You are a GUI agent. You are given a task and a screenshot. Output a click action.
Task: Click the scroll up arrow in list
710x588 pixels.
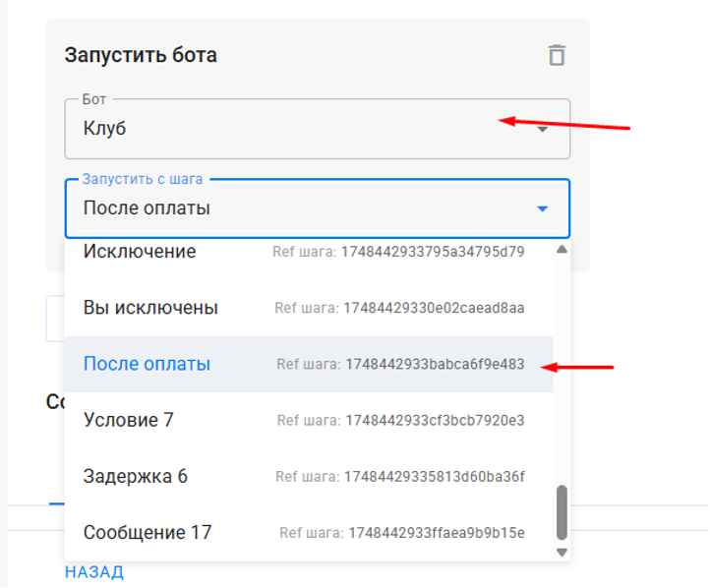[x=562, y=249]
